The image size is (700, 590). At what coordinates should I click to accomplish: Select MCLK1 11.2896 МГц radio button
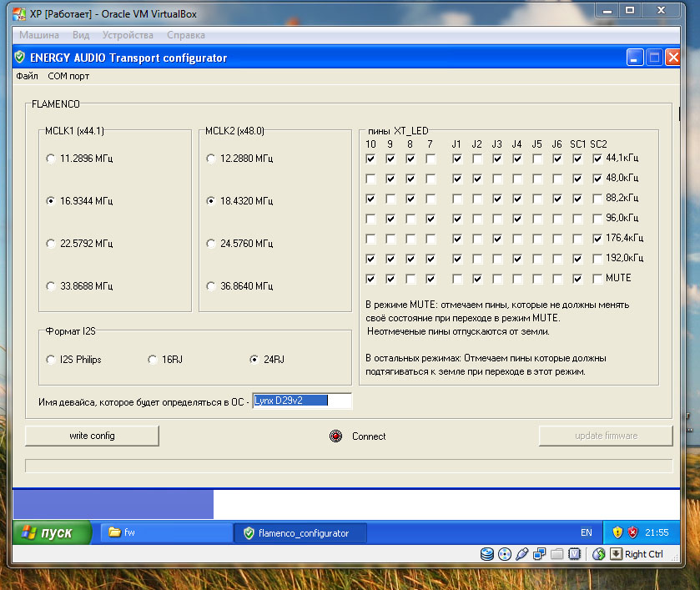(x=50, y=159)
